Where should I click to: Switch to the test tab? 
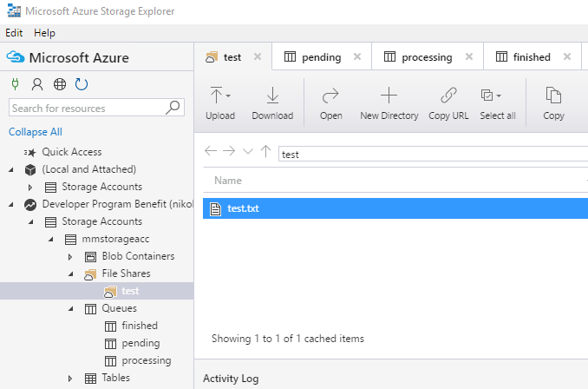click(232, 57)
